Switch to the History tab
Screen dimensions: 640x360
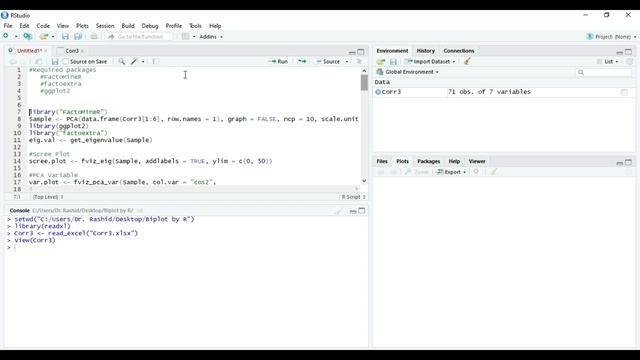425,51
